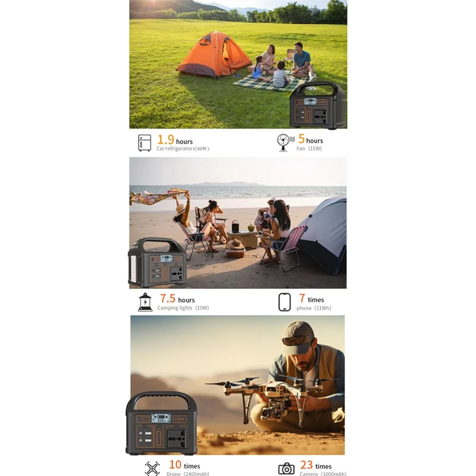Click the car refrigerator icon
This screenshot has height=476, width=476.
(145, 143)
